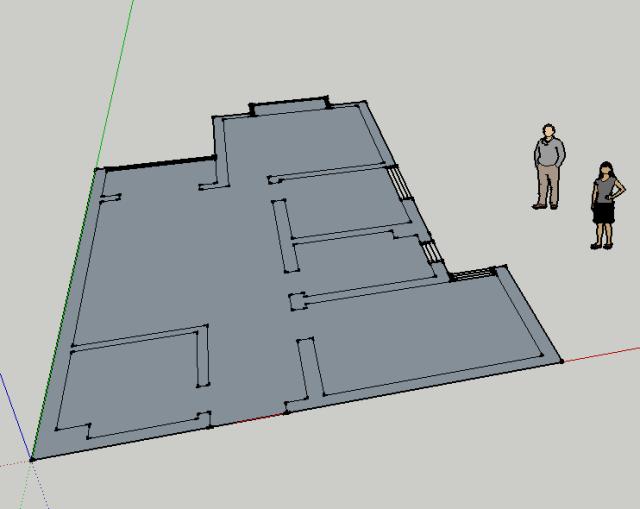640x509 pixels.
Task: Click the floor of the central hallway
Action: coord(245,300)
